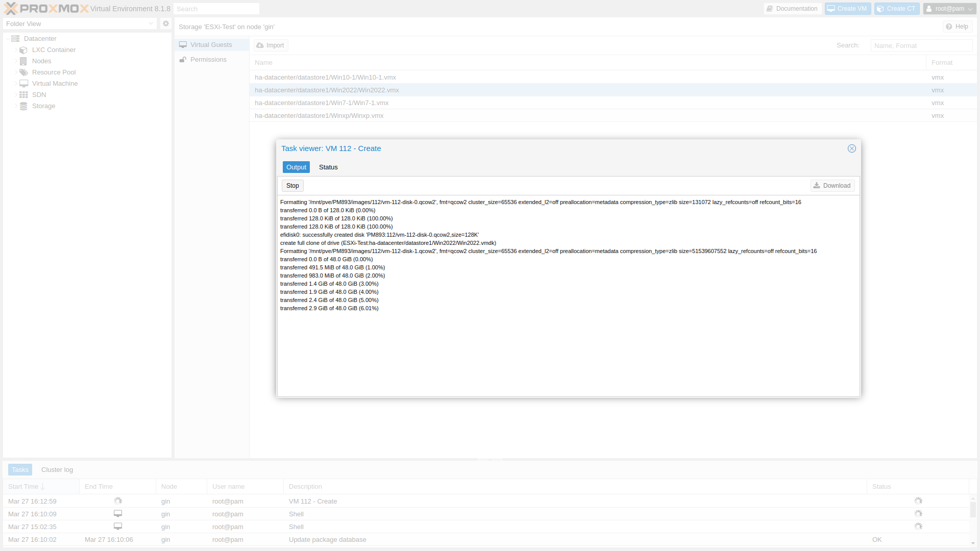Stop the running VM 112 task
The image size is (980, 551).
(x=292, y=186)
